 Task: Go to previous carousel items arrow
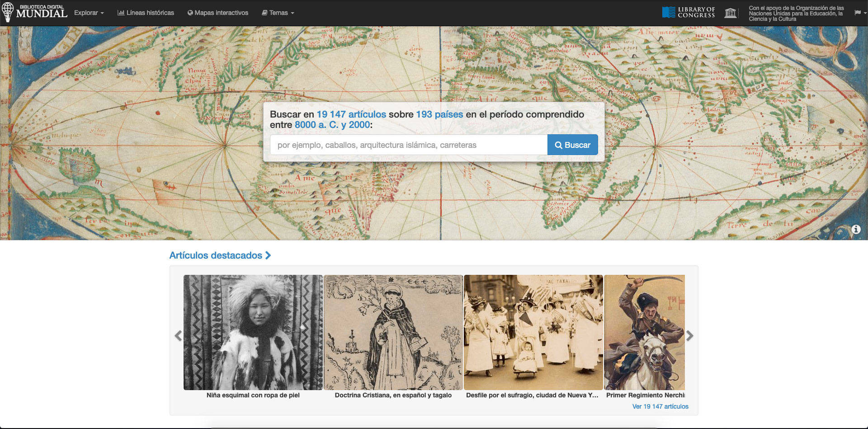(178, 335)
